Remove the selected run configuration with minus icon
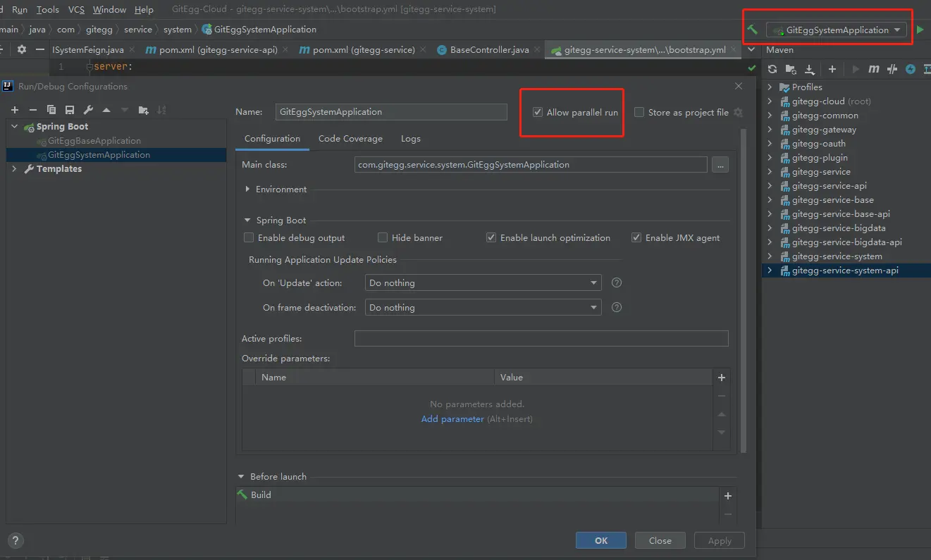 [33, 110]
